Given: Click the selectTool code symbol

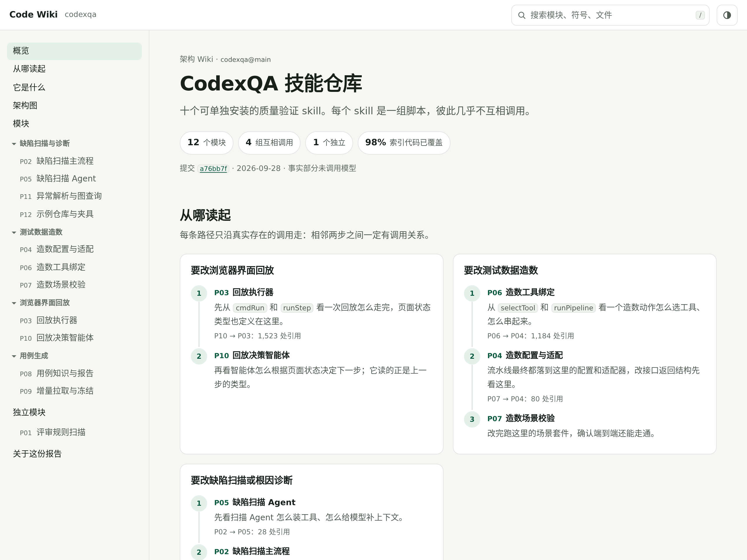Looking at the screenshot, I should (518, 308).
